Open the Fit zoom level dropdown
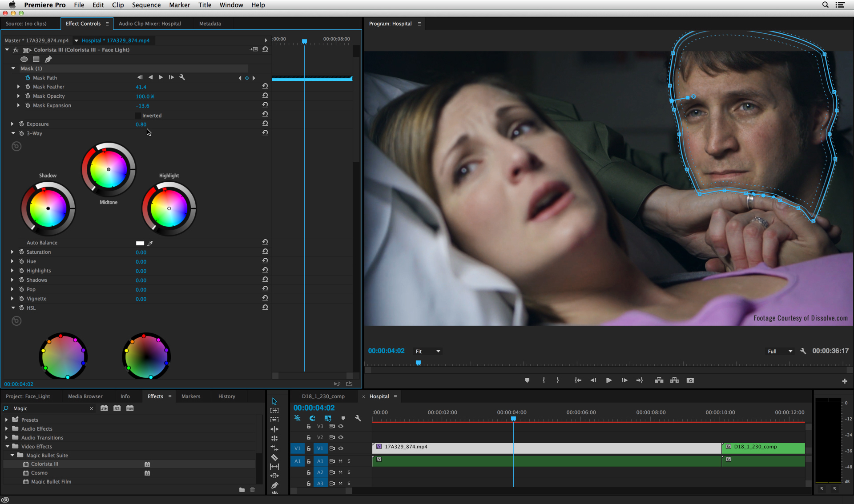Image resolution: width=854 pixels, height=504 pixels. click(427, 351)
